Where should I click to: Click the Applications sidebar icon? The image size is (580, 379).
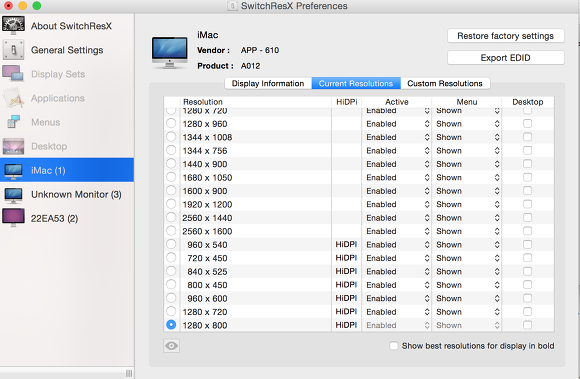click(x=14, y=98)
